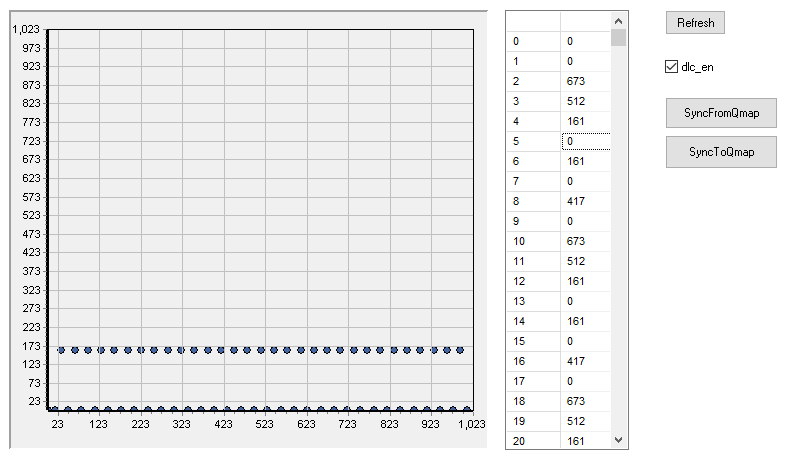
Task: Select value cell 0 in row 7
Action: 586,181
